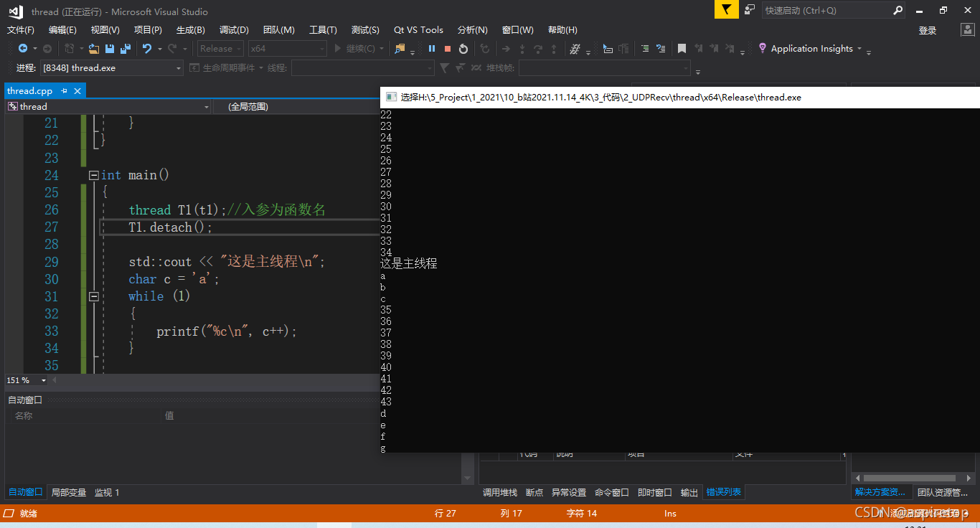Open the Release configuration dropdown

coord(220,48)
